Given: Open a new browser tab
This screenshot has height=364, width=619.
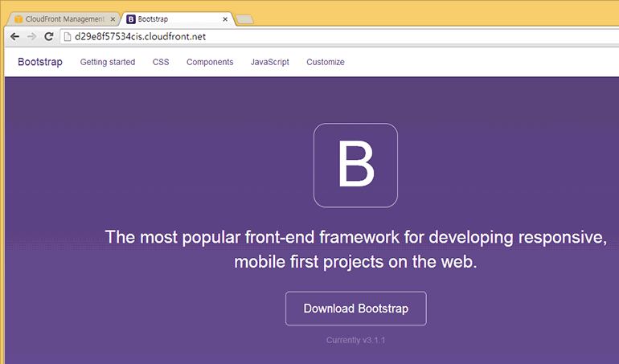Looking at the screenshot, I should click(x=245, y=19).
